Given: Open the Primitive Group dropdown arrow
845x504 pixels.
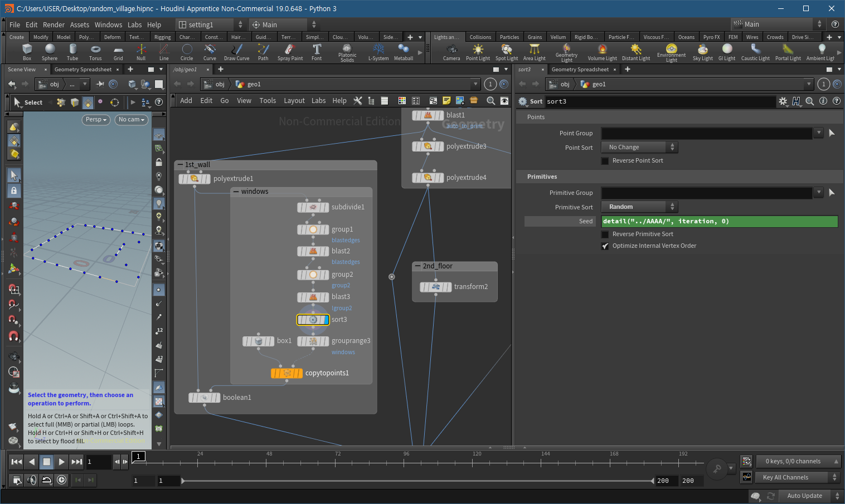Looking at the screenshot, I should click(819, 192).
